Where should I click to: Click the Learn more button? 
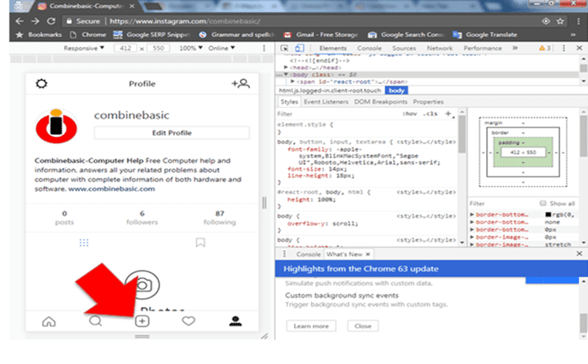pyautogui.click(x=311, y=325)
